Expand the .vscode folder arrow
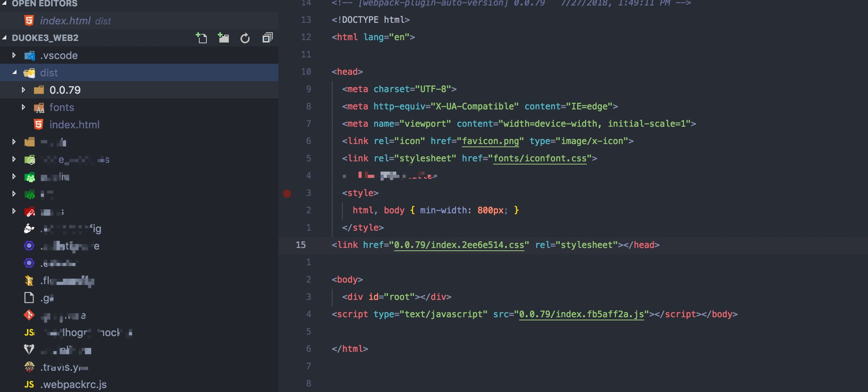The width and height of the screenshot is (868, 392). pos(14,55)
